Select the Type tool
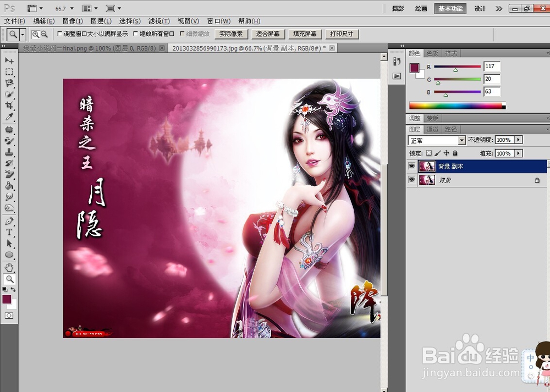Screen dimensions: 550x392 9,232
